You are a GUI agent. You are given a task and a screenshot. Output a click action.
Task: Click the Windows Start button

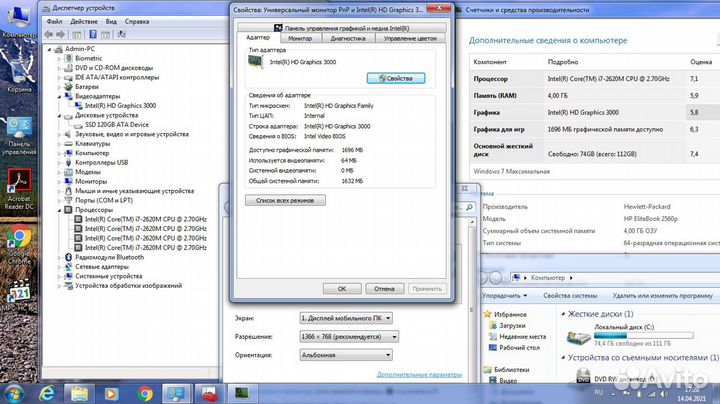pyautogui.click(x=13, y=394)
